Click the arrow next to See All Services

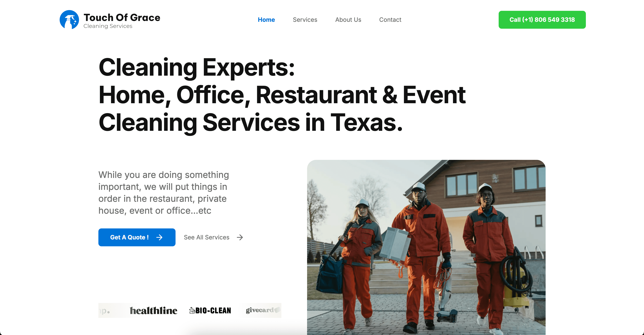coord(240,237)
